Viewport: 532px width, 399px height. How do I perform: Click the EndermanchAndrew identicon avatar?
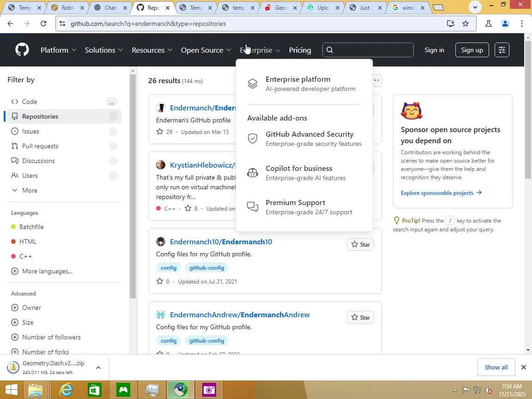161,314
